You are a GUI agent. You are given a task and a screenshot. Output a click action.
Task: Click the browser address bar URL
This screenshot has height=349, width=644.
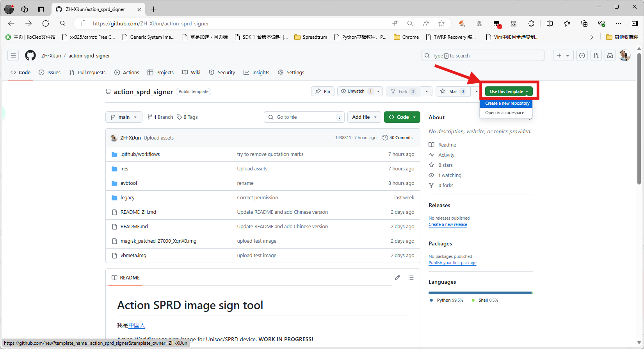[x=151, y=23]
